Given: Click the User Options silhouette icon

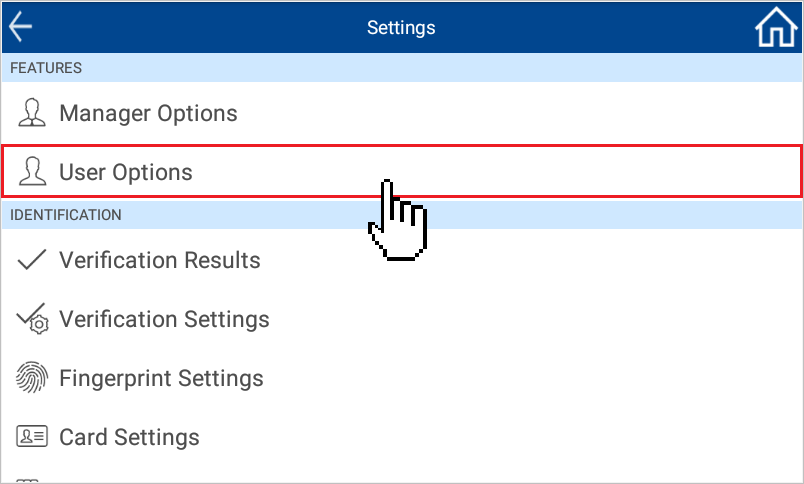Looking at the screenshot, I should [x=32, y=171].
